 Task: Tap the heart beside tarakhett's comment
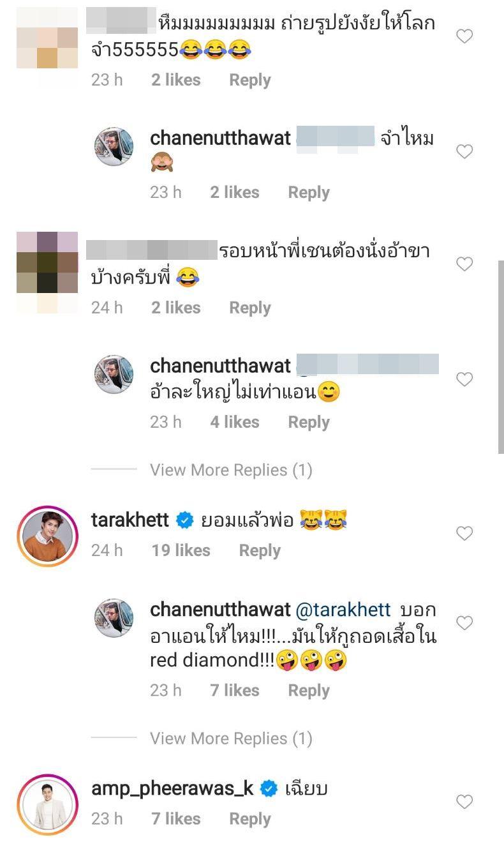464,533
